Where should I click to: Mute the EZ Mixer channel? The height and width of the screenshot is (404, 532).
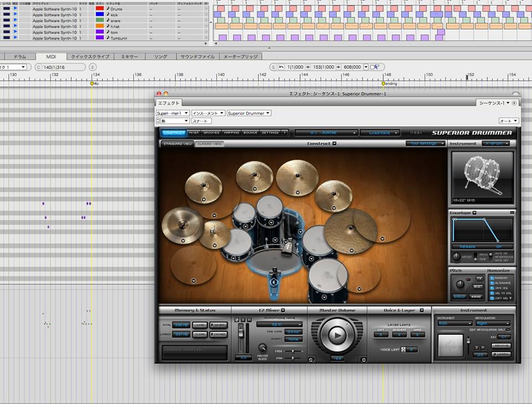249,320
